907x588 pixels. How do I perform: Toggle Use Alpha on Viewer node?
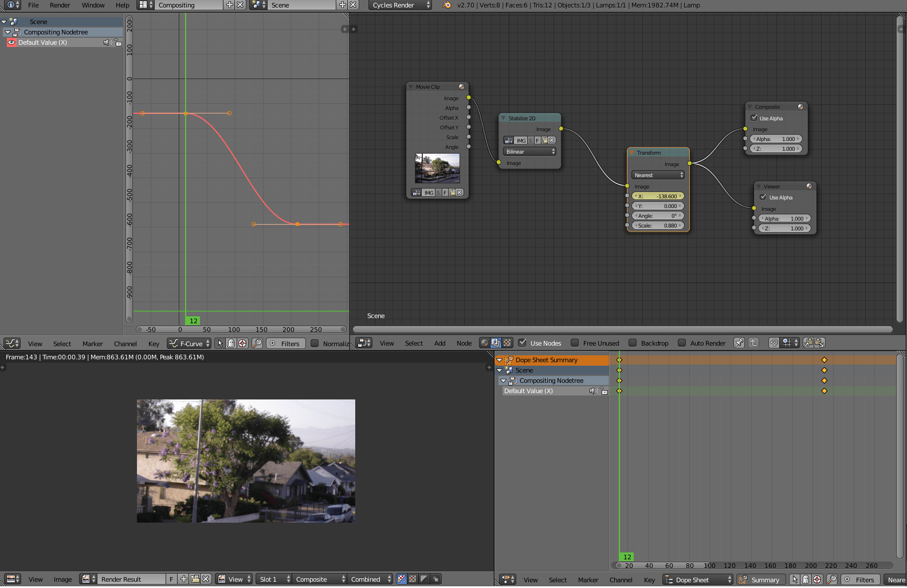pos(763,197)
